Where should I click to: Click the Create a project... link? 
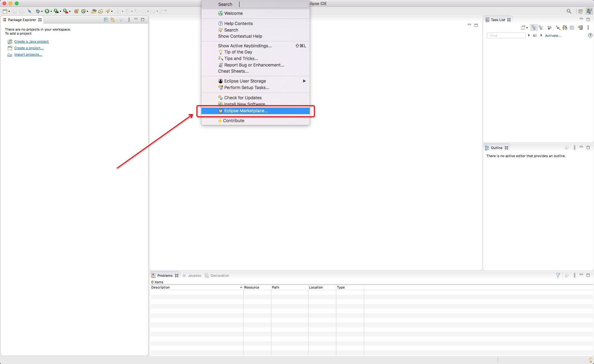pos(29,48)
